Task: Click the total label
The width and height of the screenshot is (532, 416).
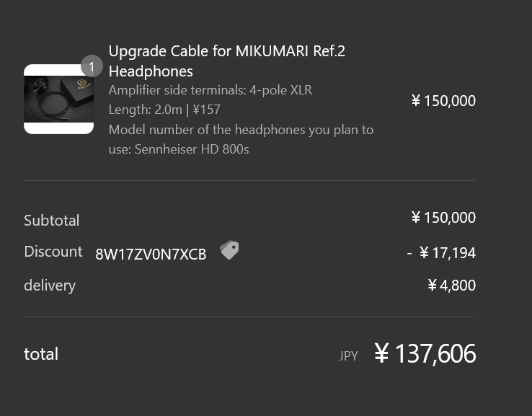Action: pos(41,354)
